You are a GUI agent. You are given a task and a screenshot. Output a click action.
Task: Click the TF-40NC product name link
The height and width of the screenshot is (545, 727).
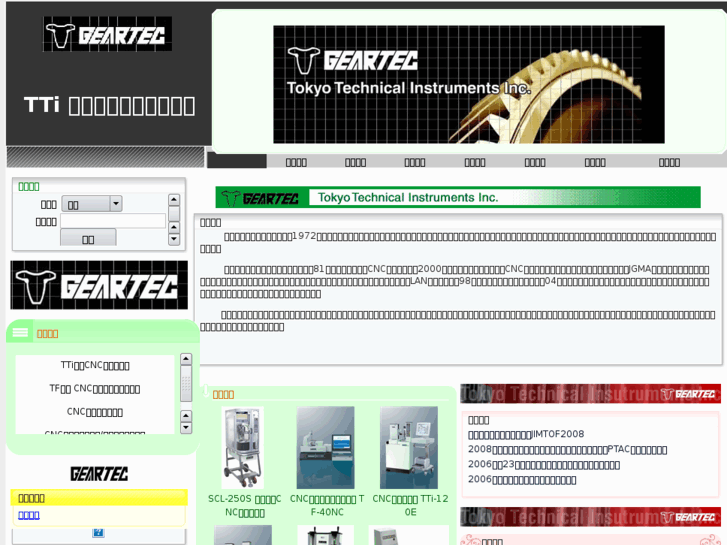coord(327,506)
